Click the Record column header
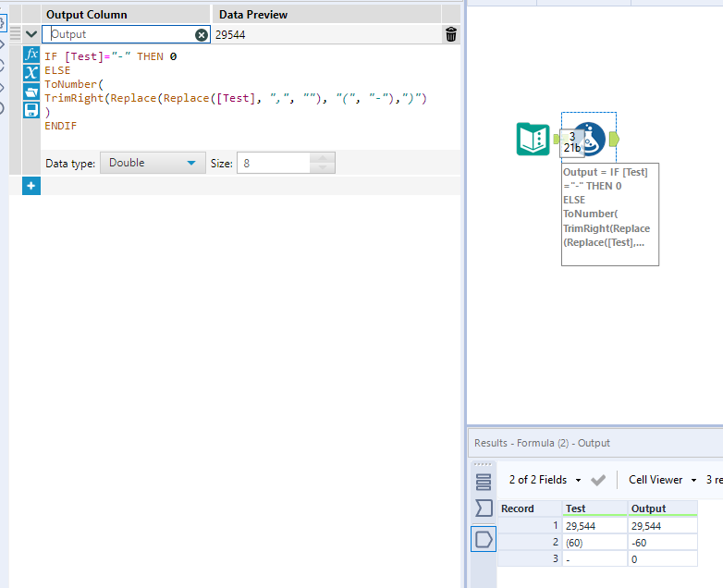Screen dimensions: 723x588 click(x=530, y=508)
